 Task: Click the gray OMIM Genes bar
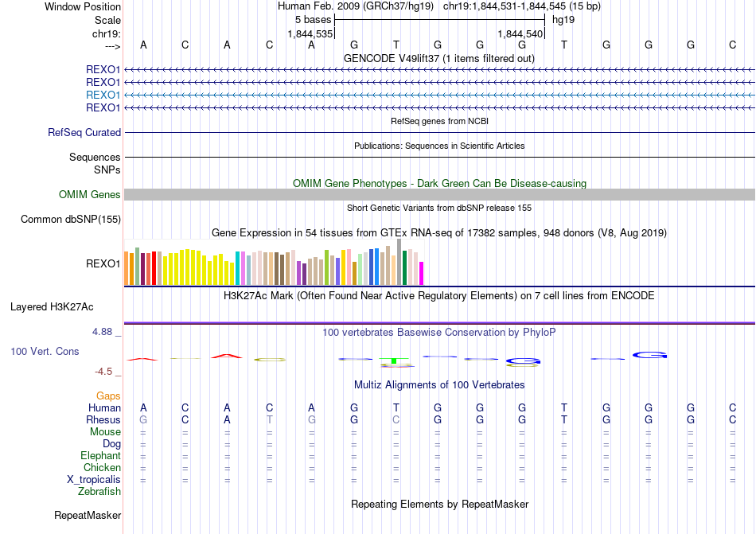point(439,194)
